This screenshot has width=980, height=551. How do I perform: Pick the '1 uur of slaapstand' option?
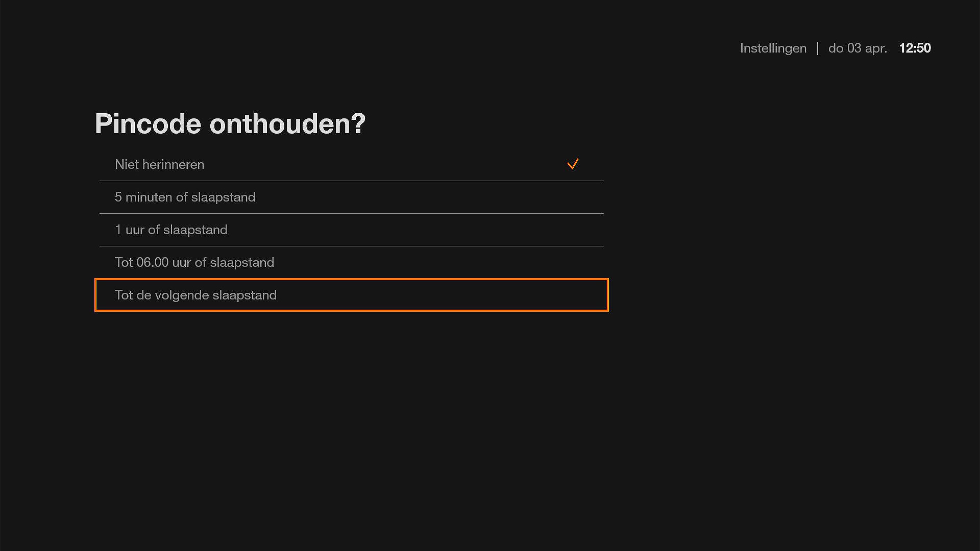171,230
